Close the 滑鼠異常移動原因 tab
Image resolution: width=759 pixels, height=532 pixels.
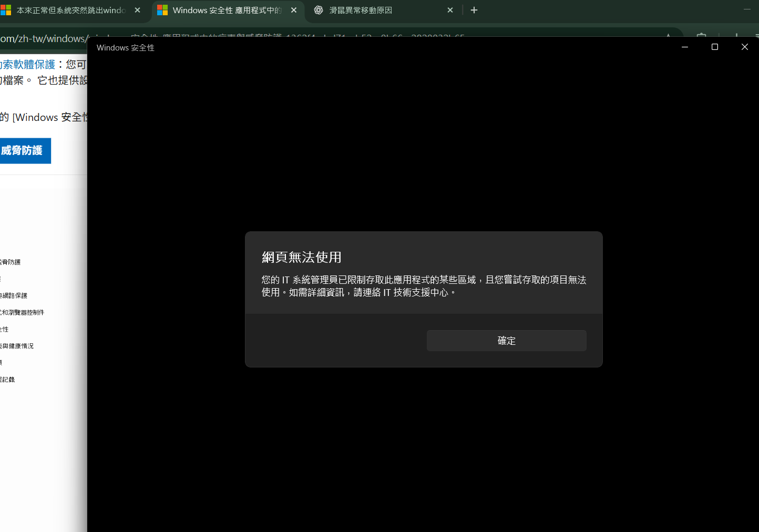pyautogui.click(x=450, y=10)
